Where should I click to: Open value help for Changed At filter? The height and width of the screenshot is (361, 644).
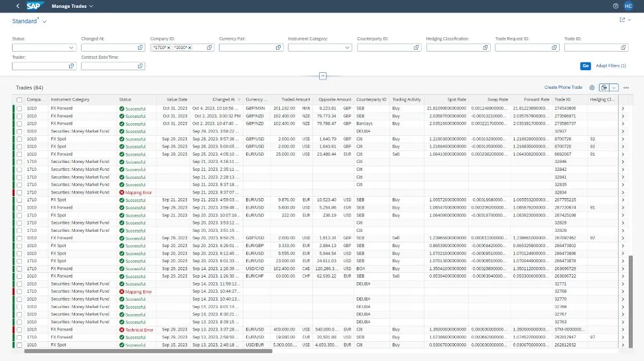click(x=140, y=48)
